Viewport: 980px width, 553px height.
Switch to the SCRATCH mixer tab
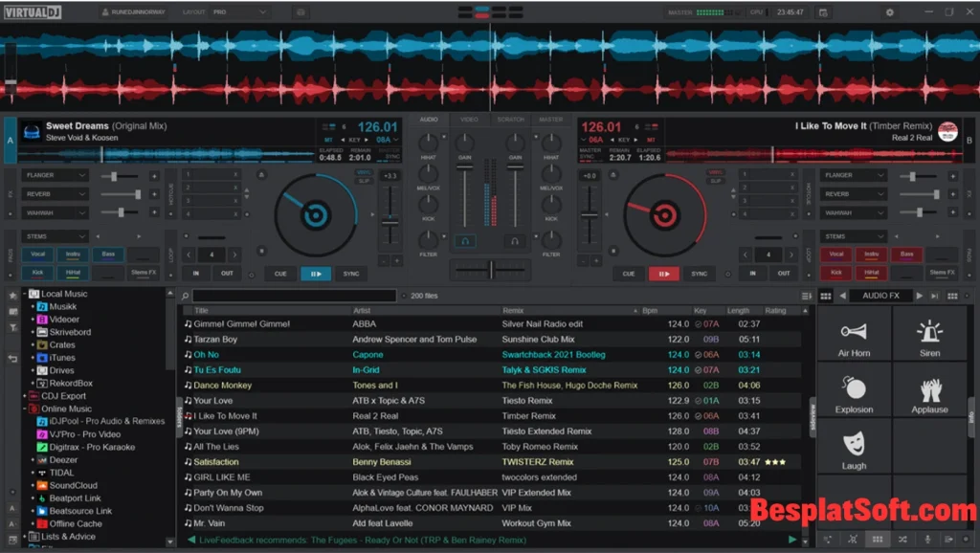pyautogui.click(x=510, y=120)
